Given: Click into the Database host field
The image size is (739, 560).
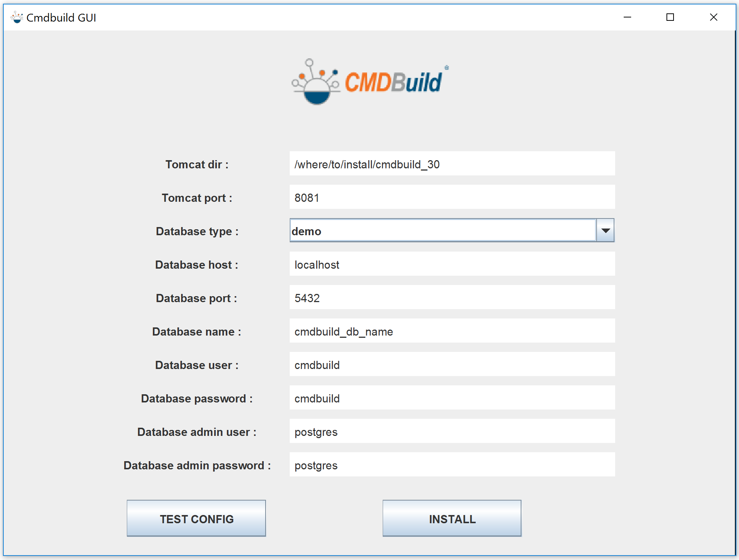Looking at the screenshot, I should click(x=452, y=264).
